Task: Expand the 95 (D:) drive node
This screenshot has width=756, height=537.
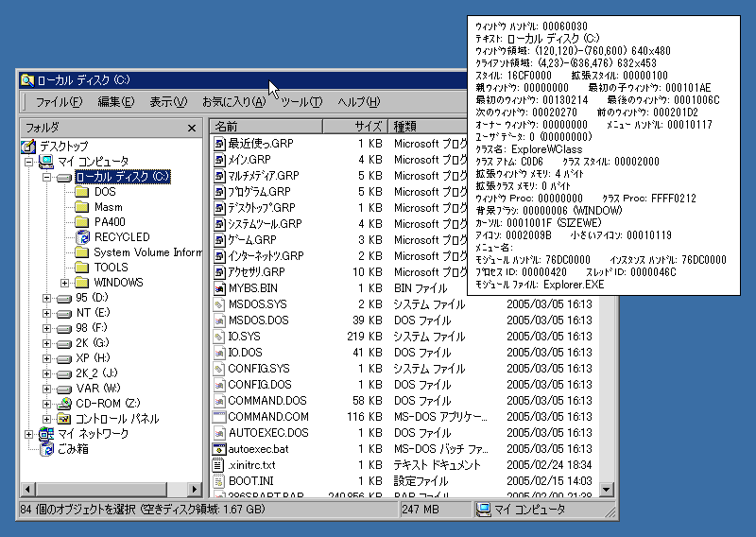Action: (46, 298)
